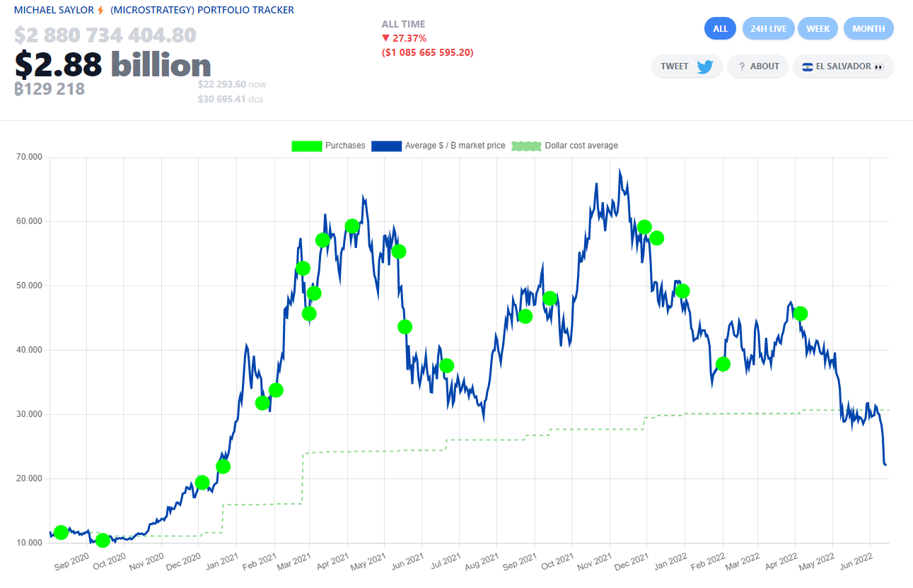
Task: Toggle the Average market price legend series
Action: [x=438, y=146]
